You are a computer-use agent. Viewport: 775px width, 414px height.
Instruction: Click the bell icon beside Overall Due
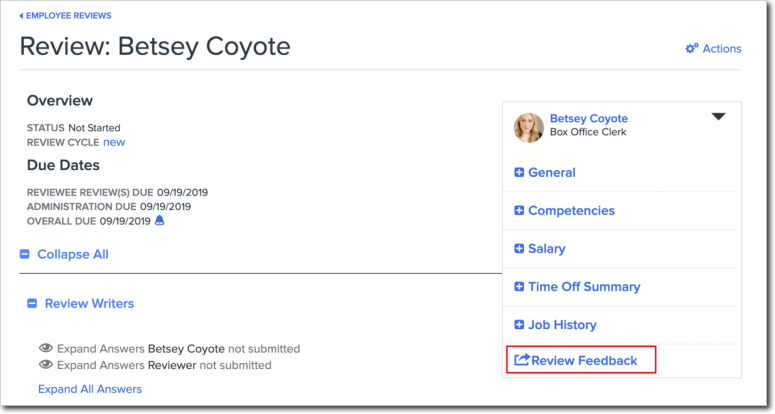tap(159, 221)
